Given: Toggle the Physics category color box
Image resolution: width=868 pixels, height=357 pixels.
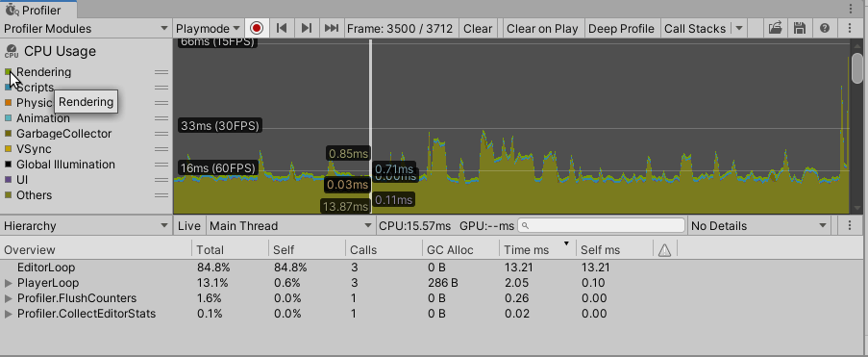Looking at the screenshot, I should [8, 103].
